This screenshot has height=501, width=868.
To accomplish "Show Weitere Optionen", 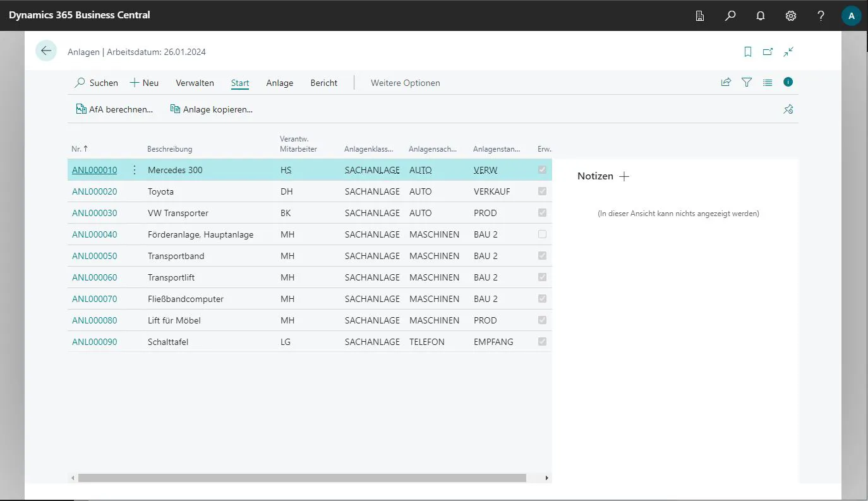I will click(406, 83).
